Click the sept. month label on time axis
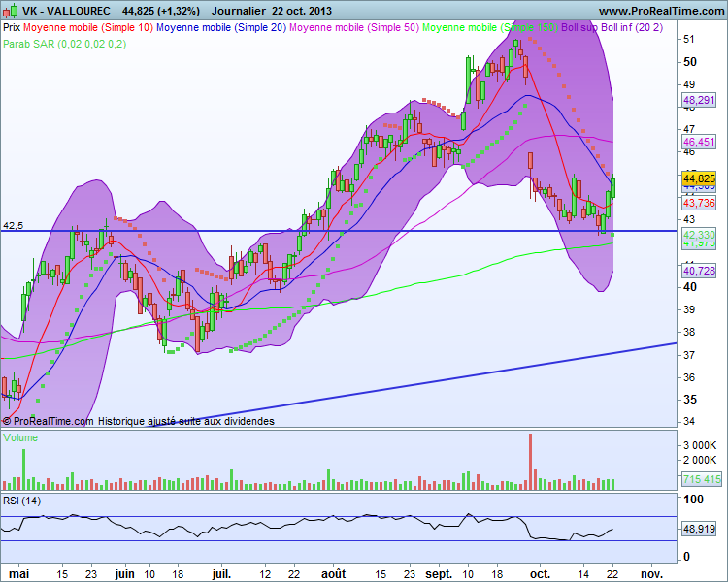 pyautogui.click(x=439, y=574)
